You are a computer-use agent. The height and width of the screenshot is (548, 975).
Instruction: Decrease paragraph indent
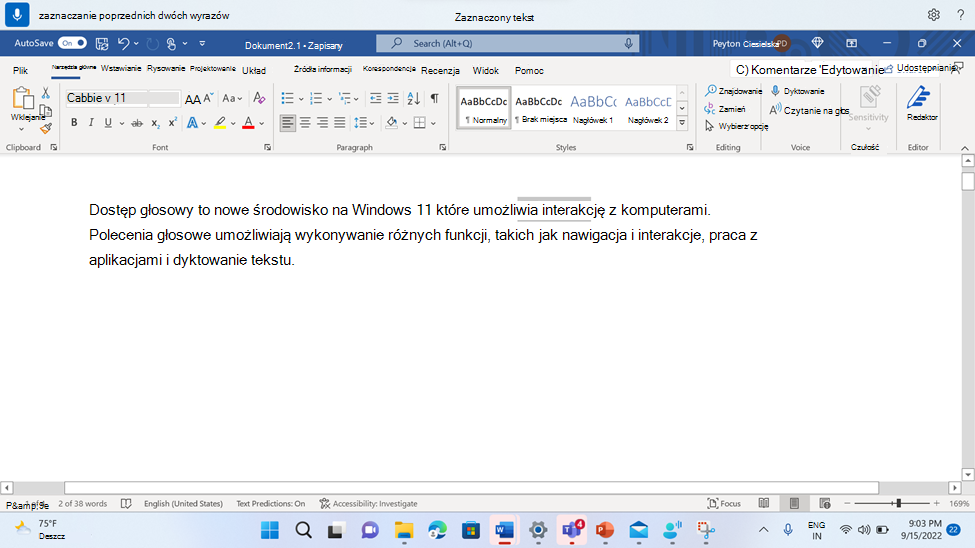point(376,98)
